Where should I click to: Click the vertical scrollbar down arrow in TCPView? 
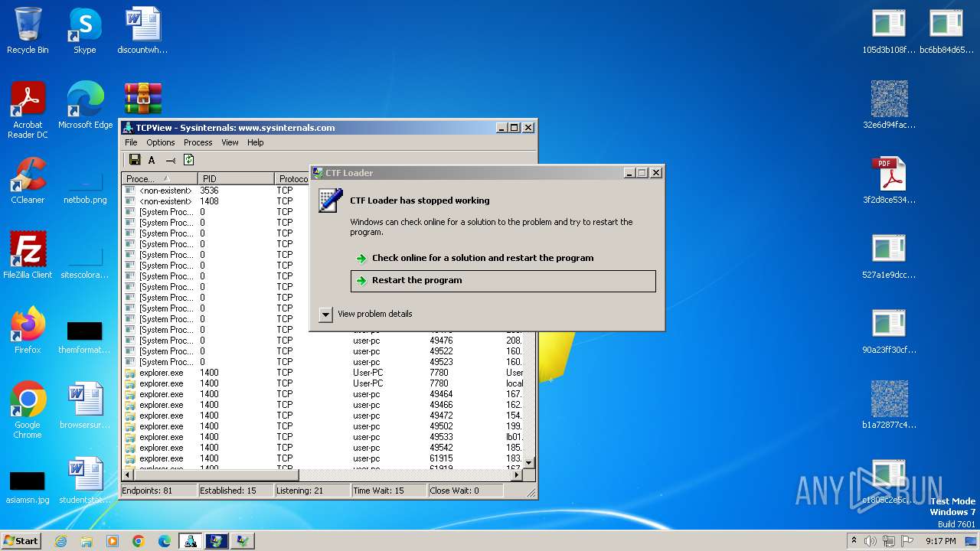tap(528, 463)
